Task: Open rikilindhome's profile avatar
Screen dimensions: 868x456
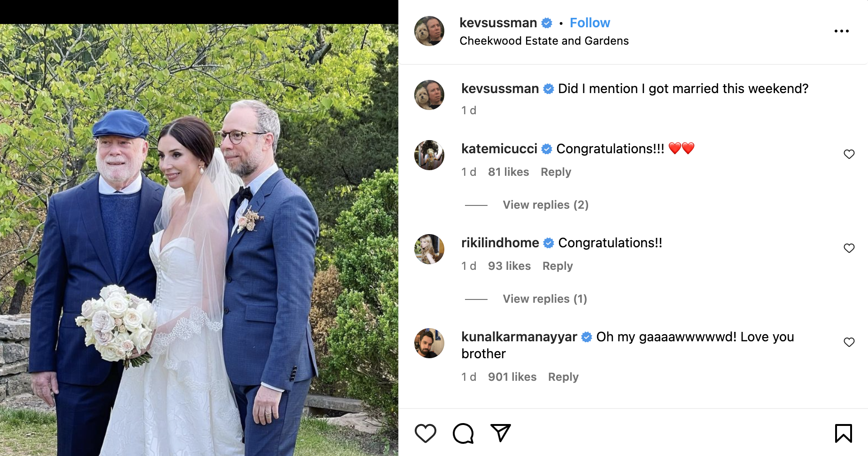Action: 429,249
